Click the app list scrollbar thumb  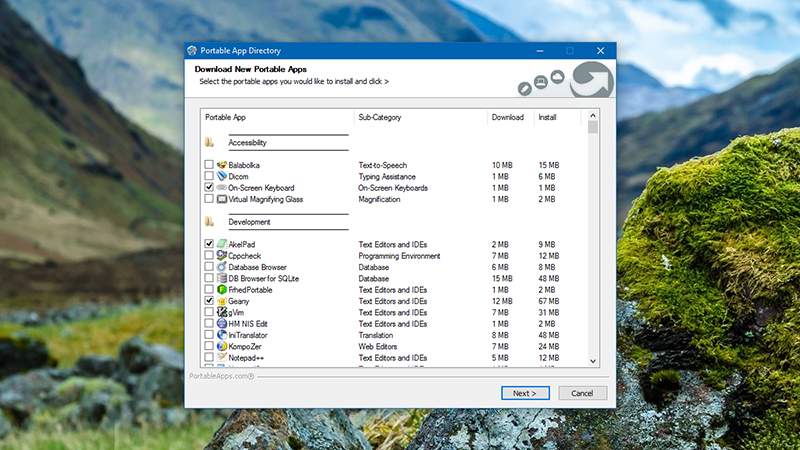pyautogui.click(x=592, y=127)
